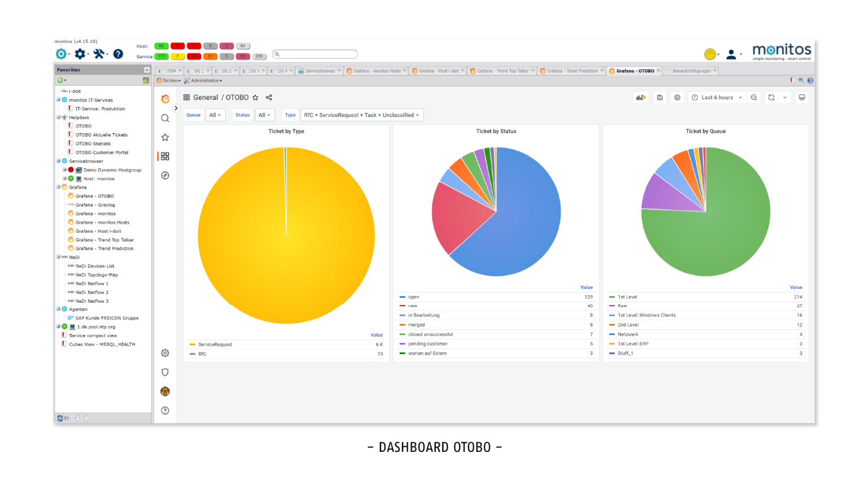The width and height of the screenshot is (868, 488).
Task: Open the monitos help question mark icon
Action: click(x=118, y=54)
